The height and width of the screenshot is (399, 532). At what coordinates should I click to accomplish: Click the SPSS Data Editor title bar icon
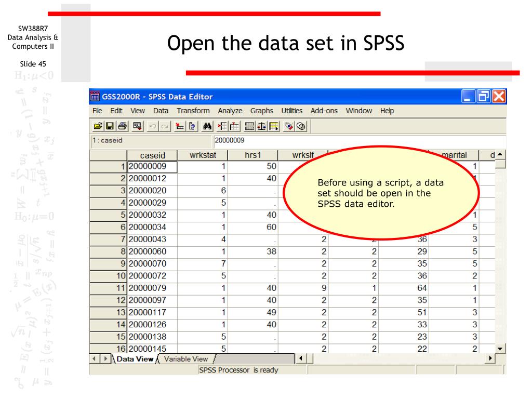pos(95,96)
